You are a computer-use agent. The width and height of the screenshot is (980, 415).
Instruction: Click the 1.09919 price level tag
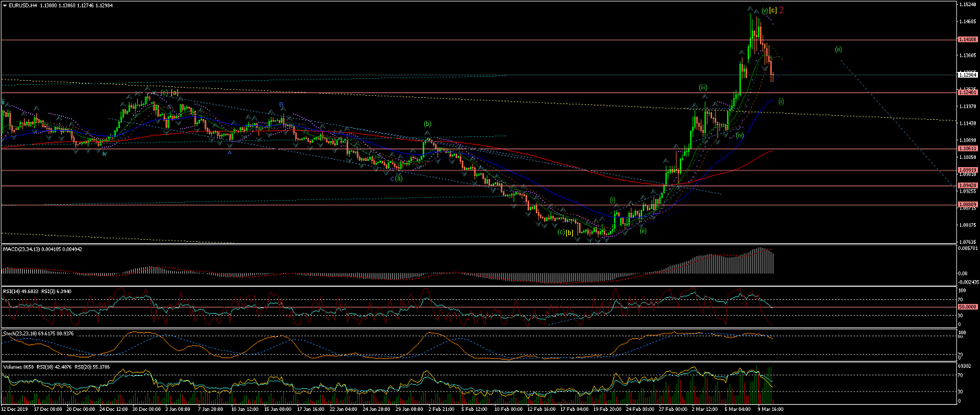966,170
